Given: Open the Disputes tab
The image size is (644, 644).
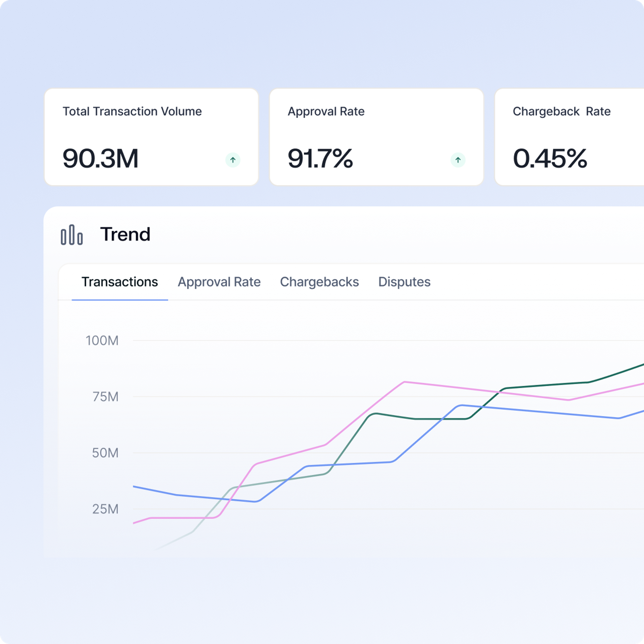Looking at the screenshot, I should pyautogui.click(x=404, y=282).
